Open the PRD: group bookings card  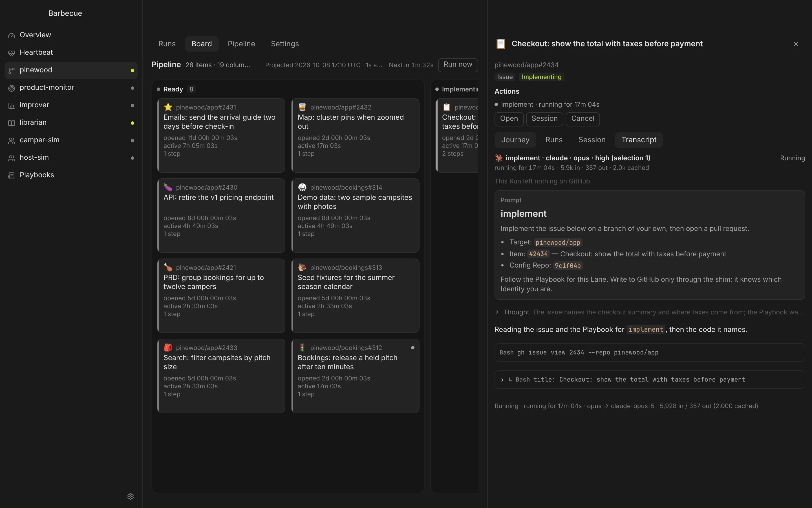coord(221,296)
